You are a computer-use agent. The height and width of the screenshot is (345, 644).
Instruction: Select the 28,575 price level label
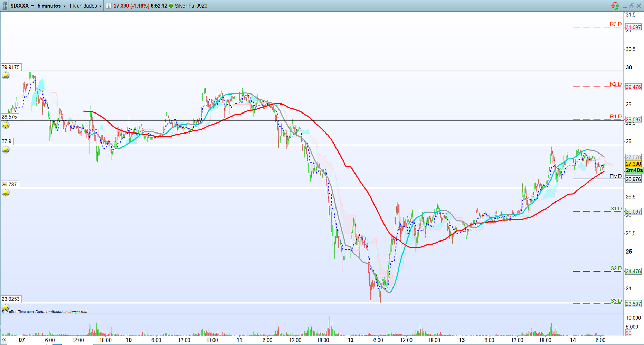[9, 117]
